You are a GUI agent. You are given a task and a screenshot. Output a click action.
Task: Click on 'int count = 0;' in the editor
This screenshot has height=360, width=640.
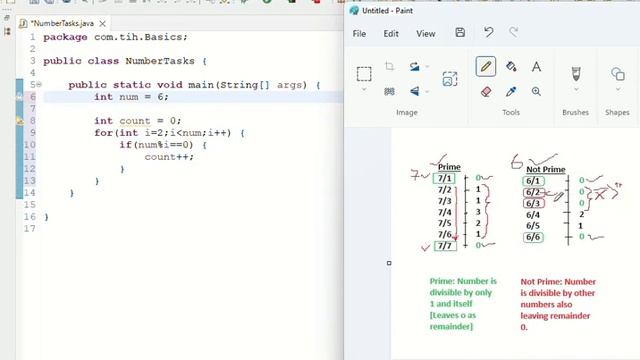(x=138, y=121)
